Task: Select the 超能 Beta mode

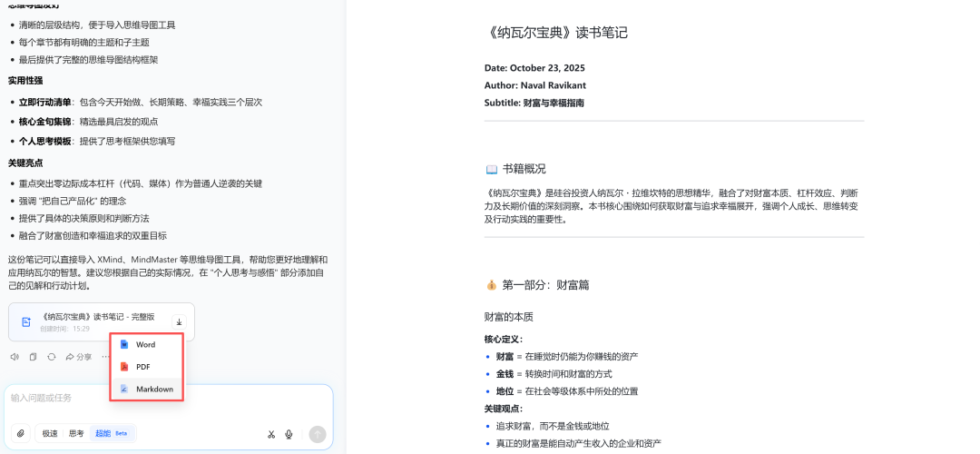Action: pyautogui.click(x=112, y=433)
